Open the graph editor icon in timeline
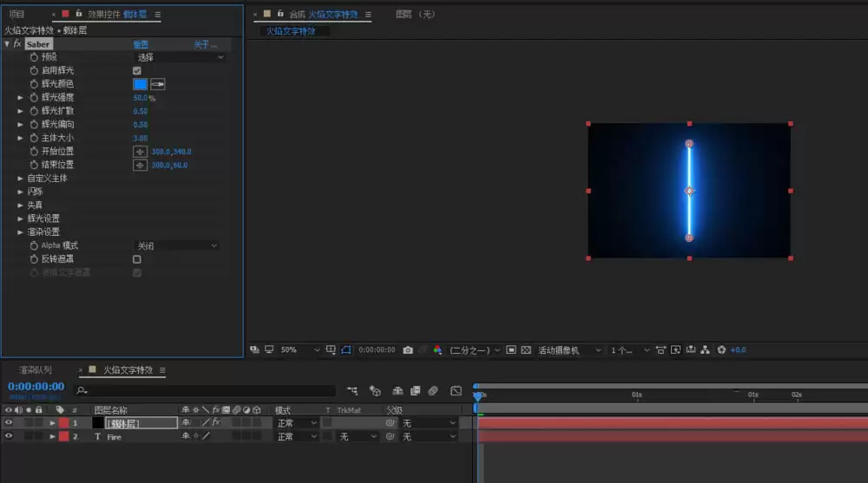The height and width of the screenshot is (483, 868). coord(457,390)
